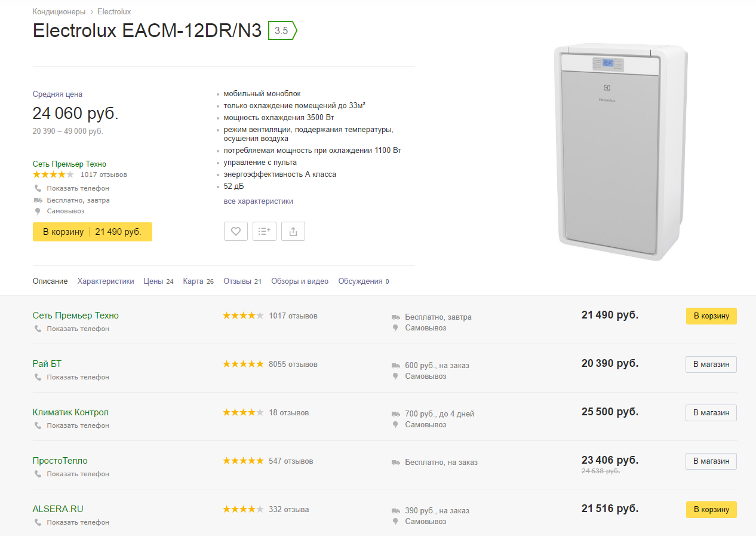Click Кондиционеры breadcrumb link

click(x=59, y=12)
